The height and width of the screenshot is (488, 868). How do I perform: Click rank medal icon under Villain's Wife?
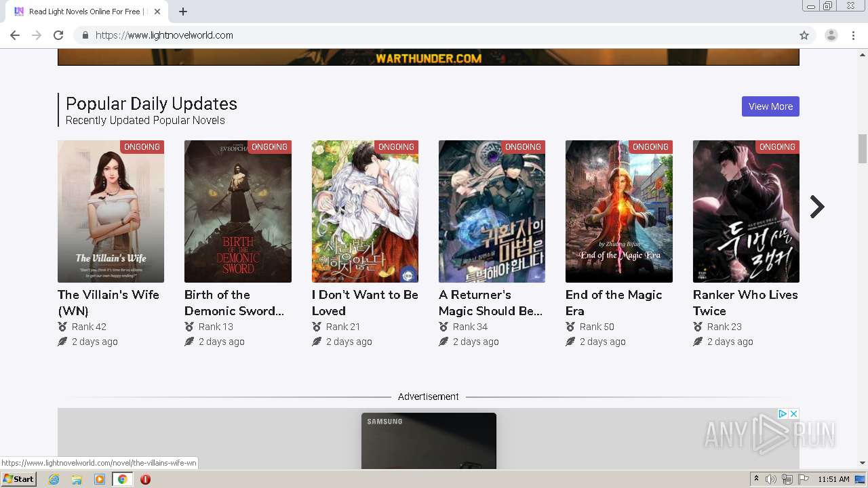(x=62, y=327)
